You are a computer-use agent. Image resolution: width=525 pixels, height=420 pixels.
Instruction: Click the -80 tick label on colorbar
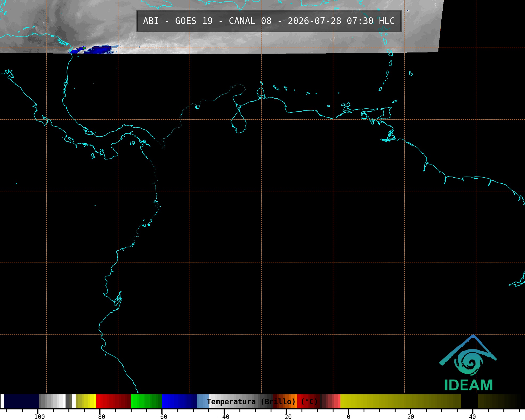click(100, 417)
